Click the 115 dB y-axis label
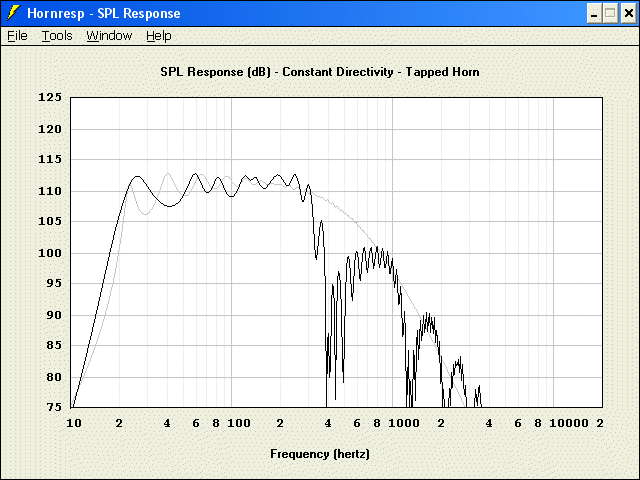This screenshot has width=640, height=480. 50,159
